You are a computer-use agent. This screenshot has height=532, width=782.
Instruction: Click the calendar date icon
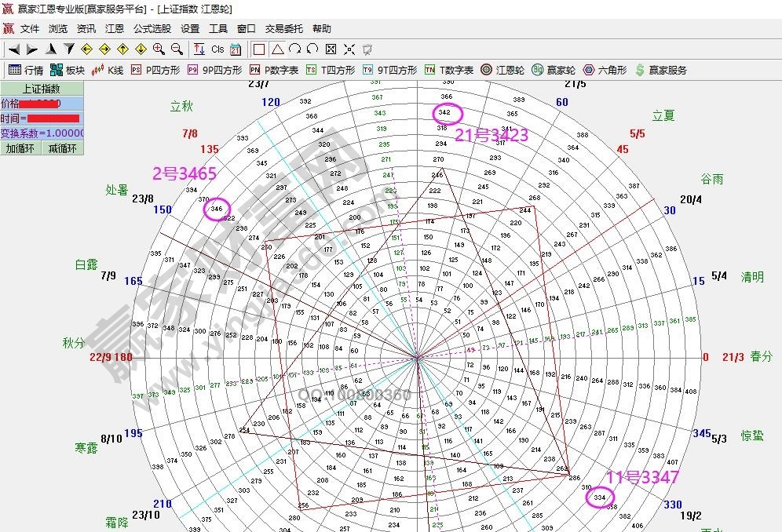(235, 49)
